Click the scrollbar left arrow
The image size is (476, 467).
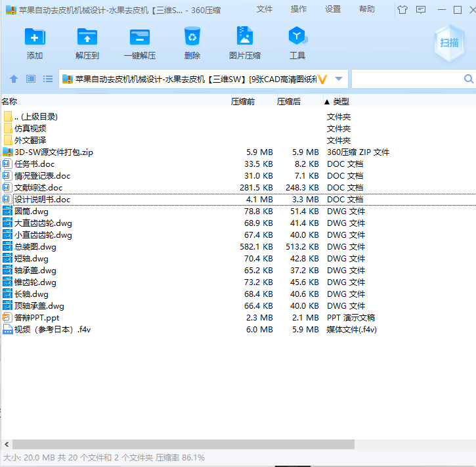(x=7, y=445)
